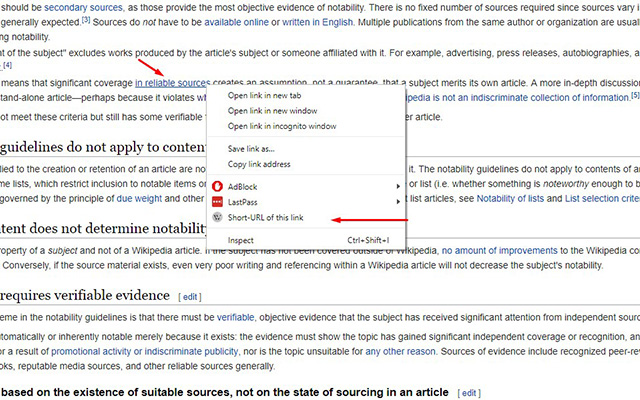Screen dimensions: 640x400
Task: Click the LastPass icon in context menu
Action: point(217,202)
